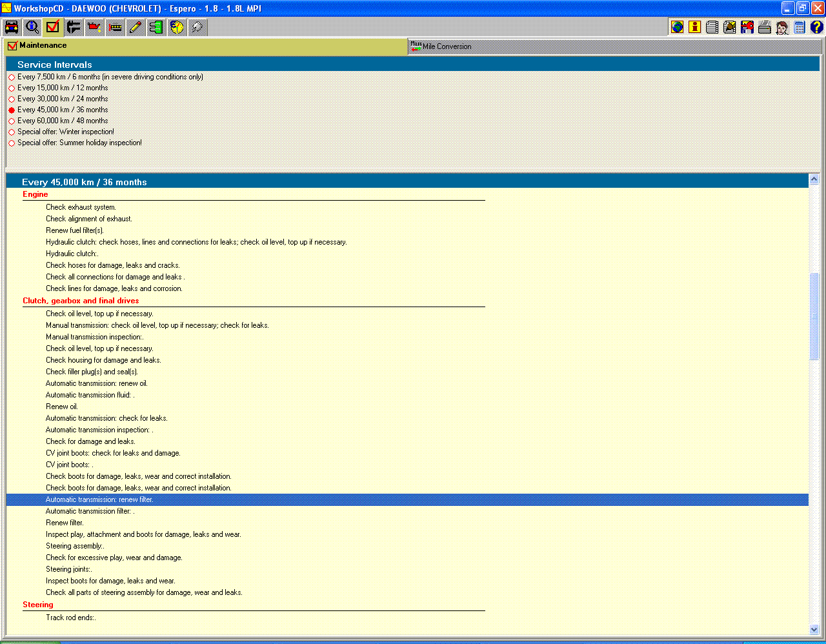Open the engine block toolbar icon
The height and width of the screenshot is (644, 826).
115,27
